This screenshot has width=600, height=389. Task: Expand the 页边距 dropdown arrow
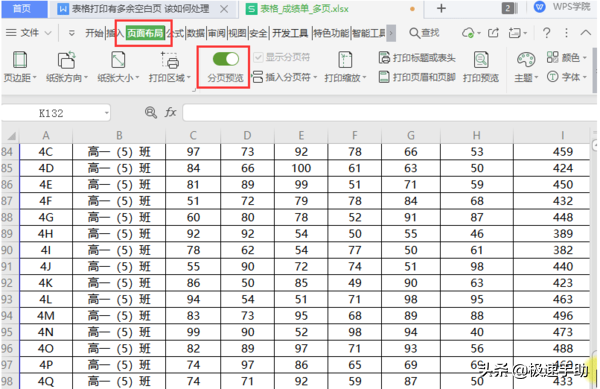point(34,78)
